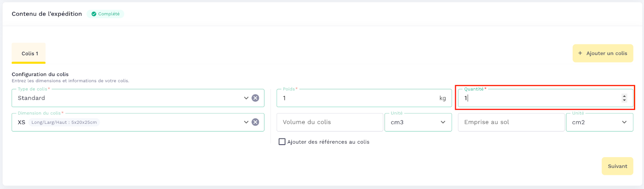Viewport: 644px width, 189px height.
Task: Click the Volume du colis field
Action: [329, 122]
